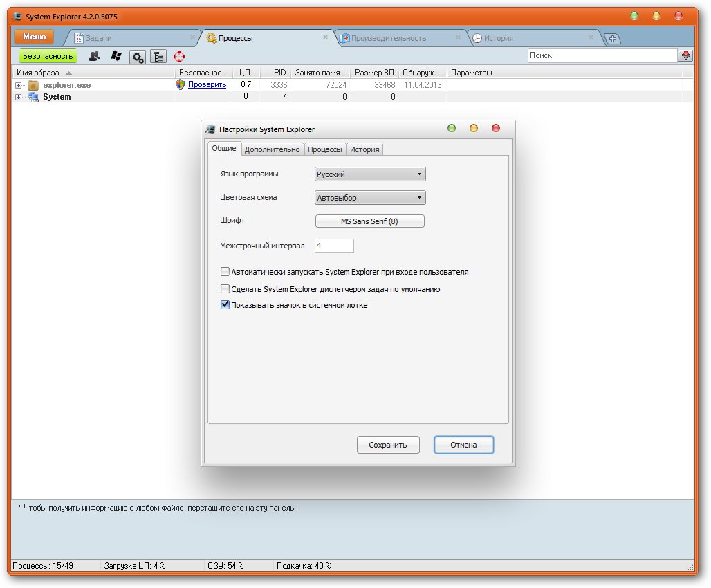Click the Обнаруж... column header

(x=422, y=73)
